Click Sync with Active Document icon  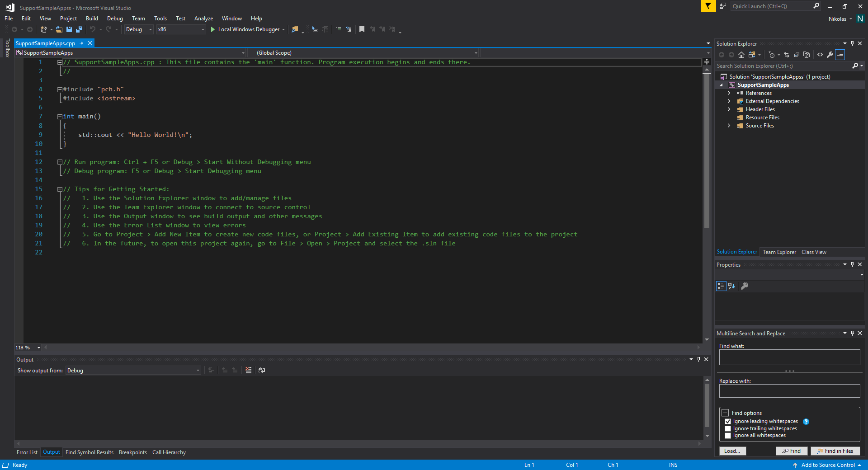pyautogui.click(x=787, y=55)
